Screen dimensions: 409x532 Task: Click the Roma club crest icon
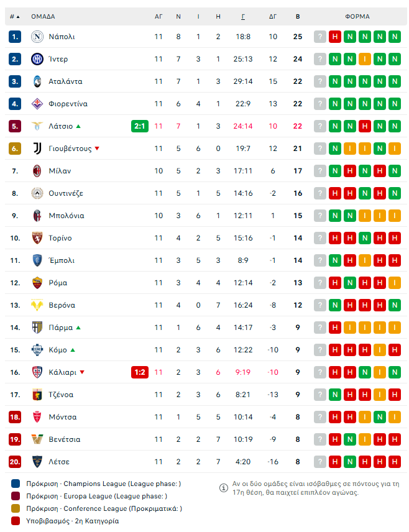point(37,283)
